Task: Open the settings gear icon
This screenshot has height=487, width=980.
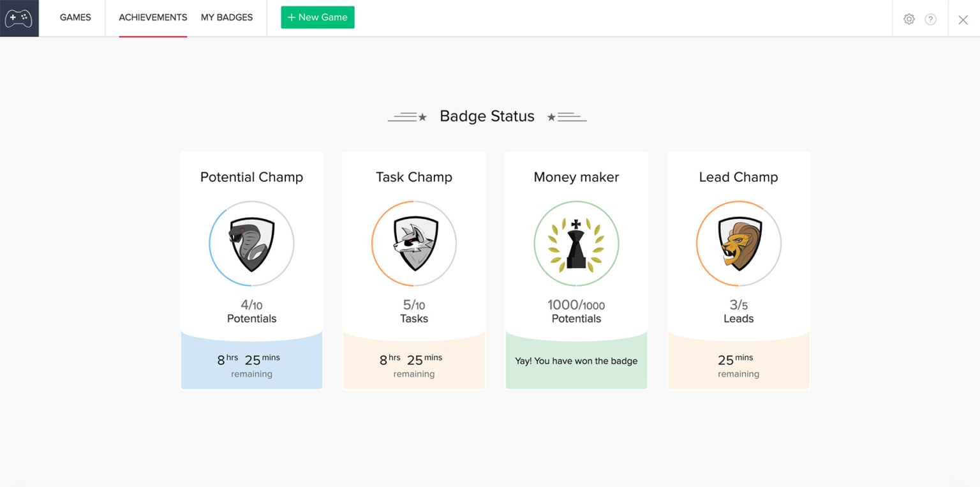Action: click(909, 19)
